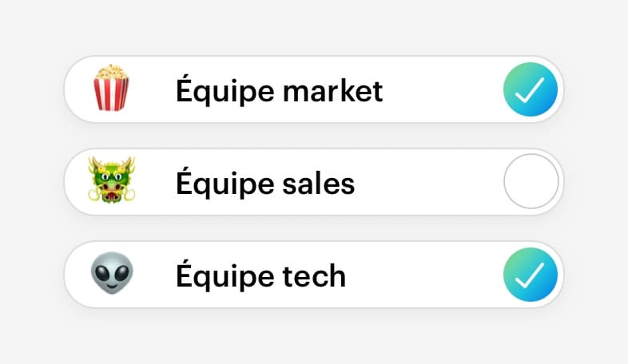Tap the sales team's dragon avatar

click(x=112, y=180)
